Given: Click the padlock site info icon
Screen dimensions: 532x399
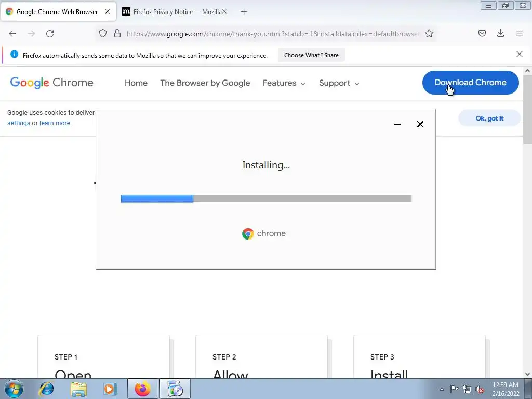Looking at the screenshot, I should 117,33.
